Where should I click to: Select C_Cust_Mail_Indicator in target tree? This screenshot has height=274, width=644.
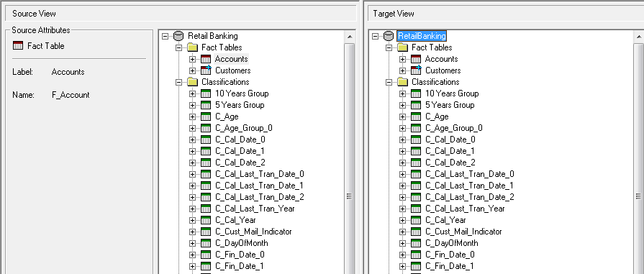(463, 232)
